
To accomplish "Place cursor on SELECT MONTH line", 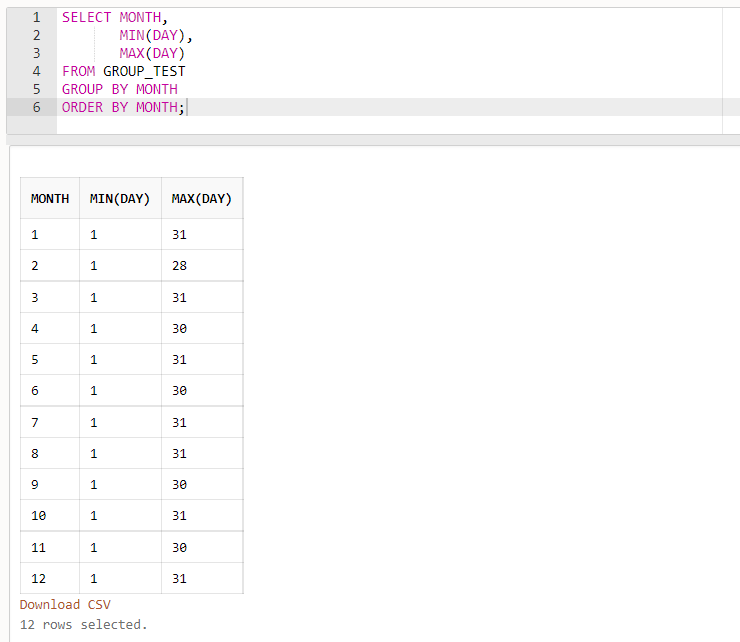I will tap(115, 17).
